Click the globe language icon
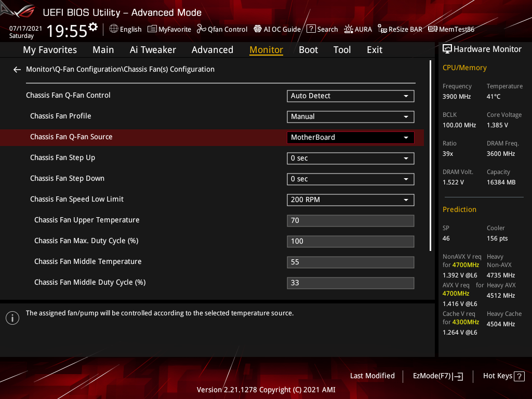The height and width of the screenshot is (399, 532). (x=114, y=29)
